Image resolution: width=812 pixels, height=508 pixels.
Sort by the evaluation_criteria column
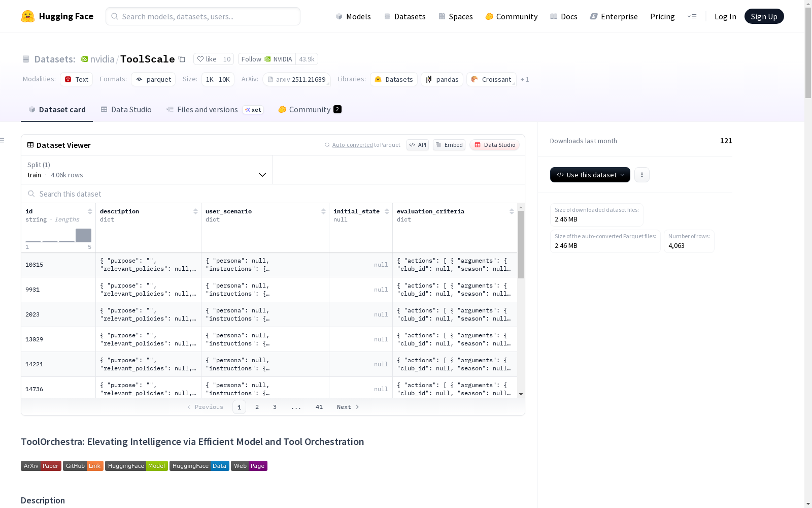[x=512, y=211]
